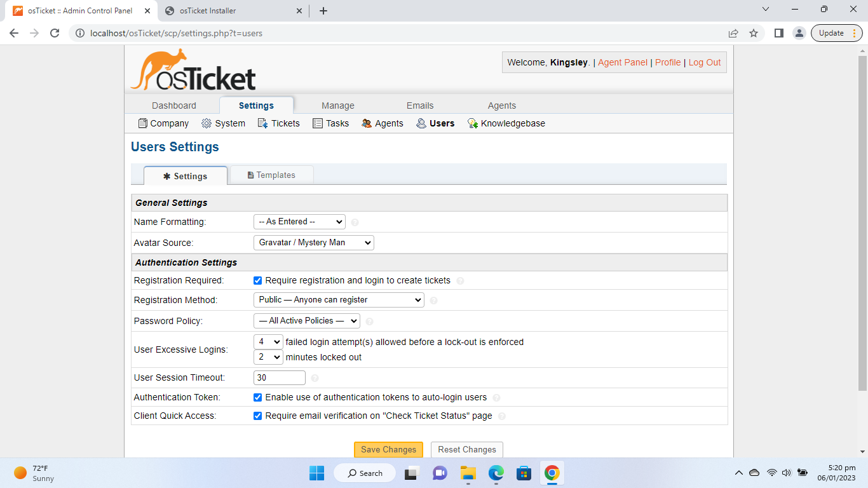Open Registration Method dropdown
This screenshot has height=488, width=868.
coord(339,300)
